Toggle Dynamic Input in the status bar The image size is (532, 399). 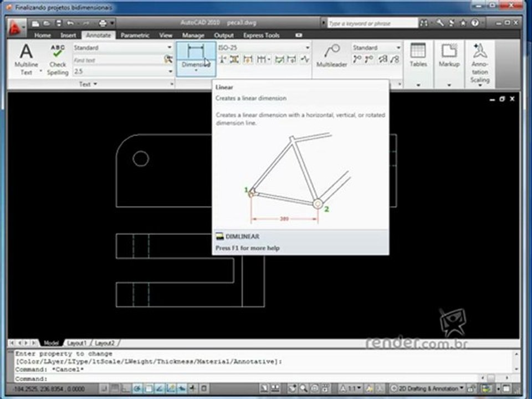(182, 388)
